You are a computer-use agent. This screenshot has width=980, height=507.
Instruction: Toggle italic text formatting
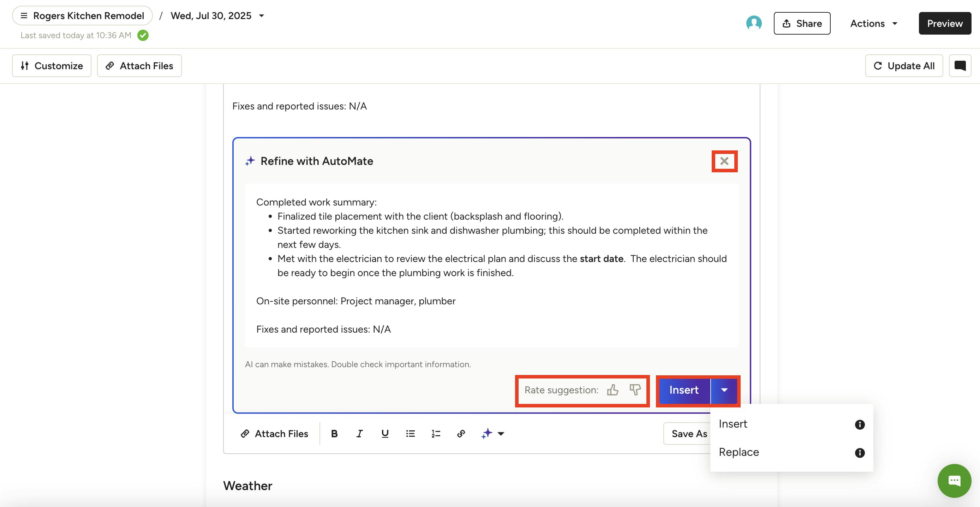point(359,434)
